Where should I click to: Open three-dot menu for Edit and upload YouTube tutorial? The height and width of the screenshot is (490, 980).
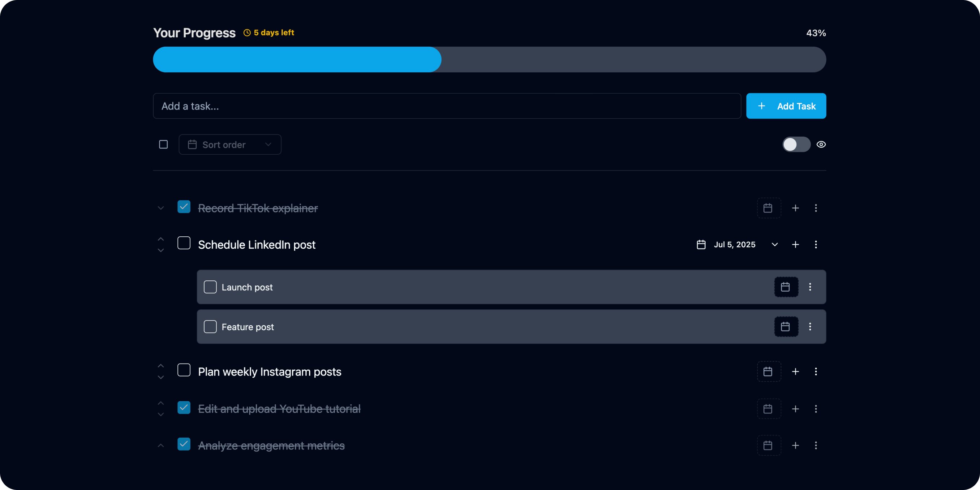(x=816, y=409)
